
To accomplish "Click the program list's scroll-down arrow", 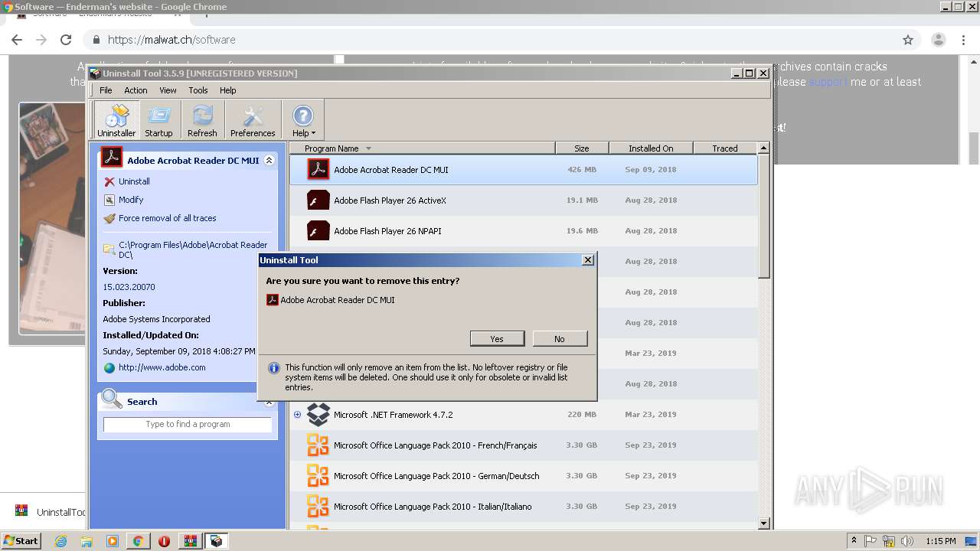I will (x=763, y=523).
